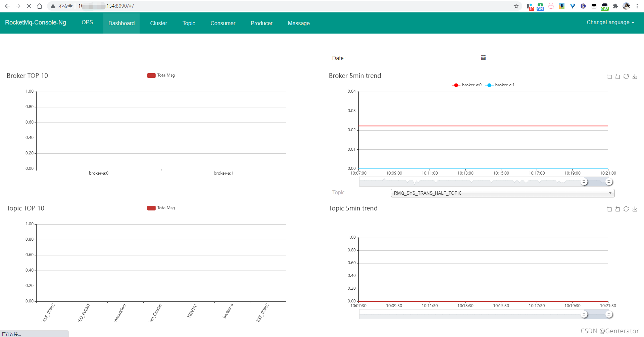The width and height of the screenshot is (644, 337).
Task: Save Topic 5min trend chart as image
Action: coord(635,209)
